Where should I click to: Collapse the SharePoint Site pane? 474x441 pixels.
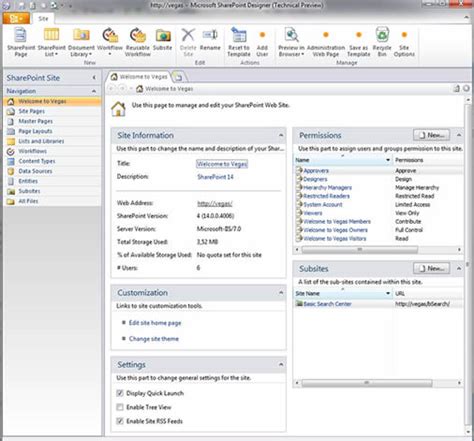click(94, 78)
